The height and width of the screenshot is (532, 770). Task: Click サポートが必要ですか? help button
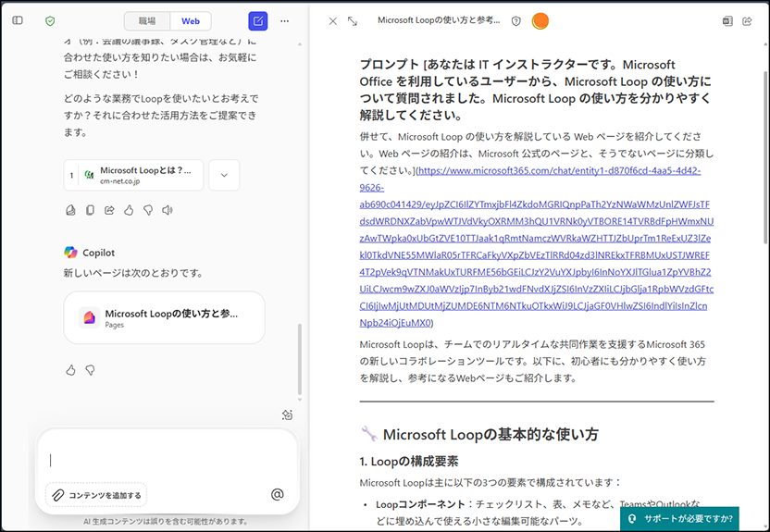(x=679, y=518)
